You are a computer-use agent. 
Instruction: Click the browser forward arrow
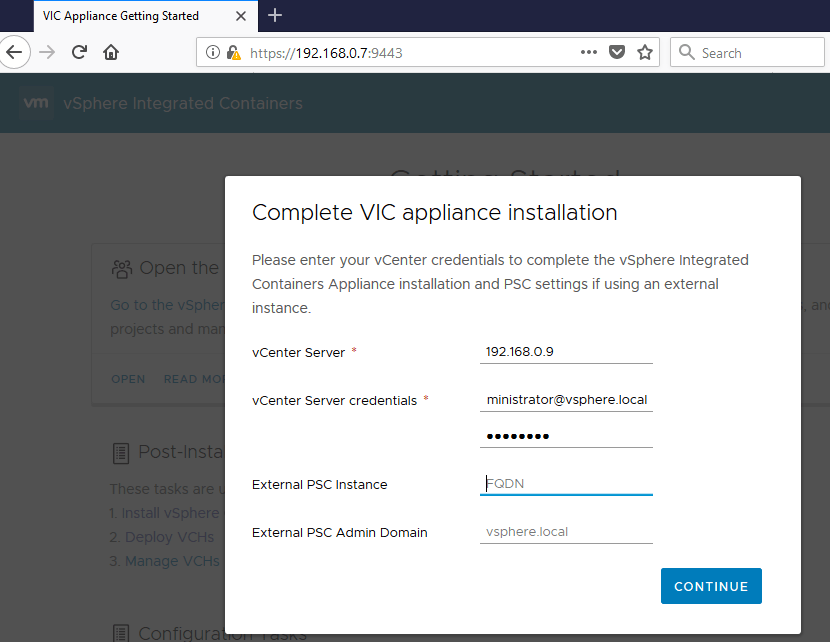pyautogui.click(x=47, y=52)
